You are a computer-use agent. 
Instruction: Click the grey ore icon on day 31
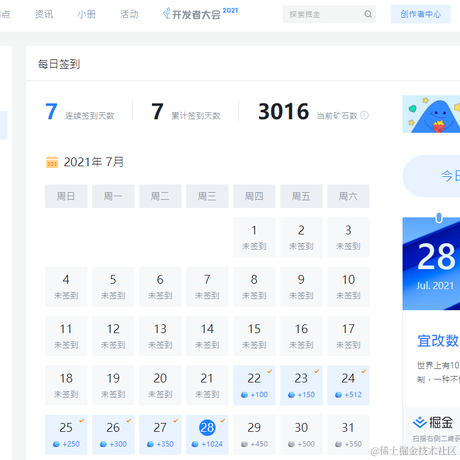point(338,444)
